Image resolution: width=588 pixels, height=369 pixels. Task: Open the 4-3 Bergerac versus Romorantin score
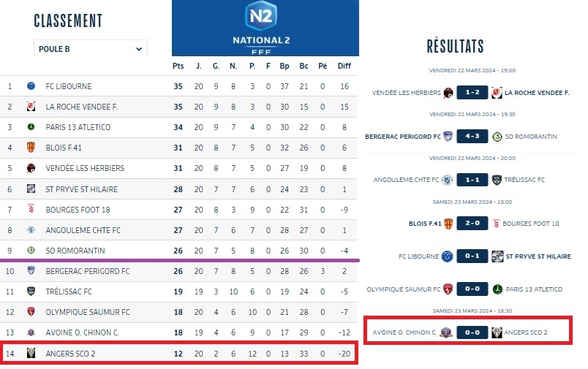coord(469,137)
